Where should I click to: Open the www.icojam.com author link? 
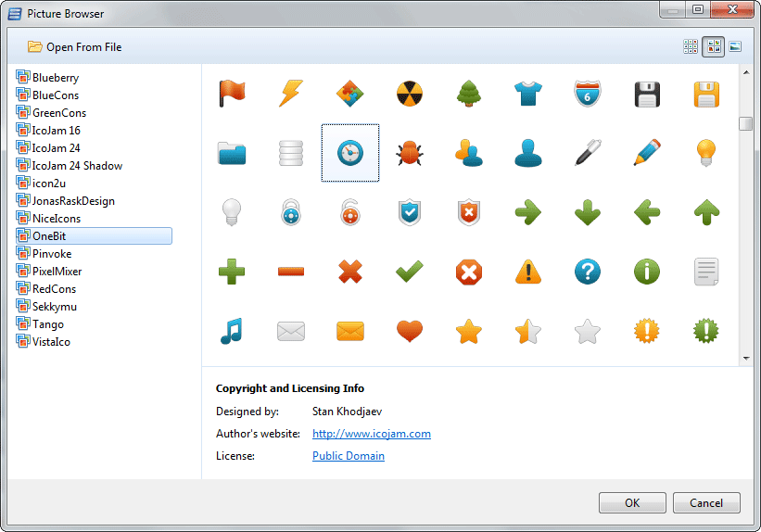click(x=371, y=434)
